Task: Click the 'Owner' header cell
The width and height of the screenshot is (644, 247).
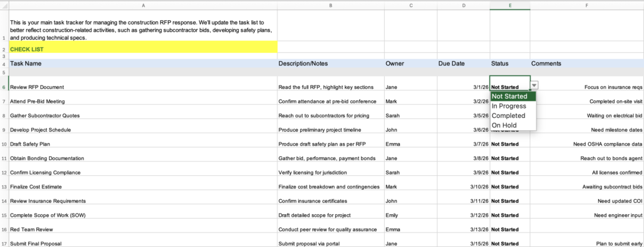Action: (x=411, y=64)
